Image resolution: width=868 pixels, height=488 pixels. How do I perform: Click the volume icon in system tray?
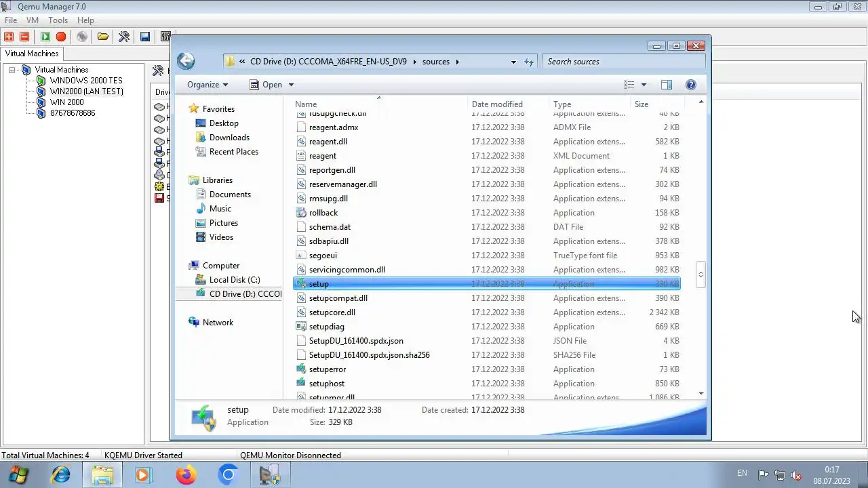tap(797, 475)
